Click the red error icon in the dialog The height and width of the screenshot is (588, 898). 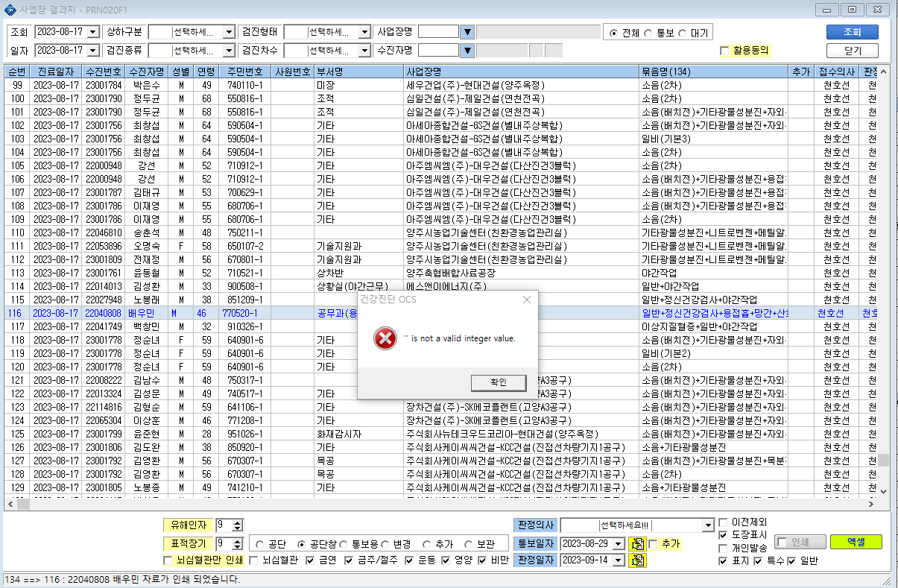tap(385, 339)
